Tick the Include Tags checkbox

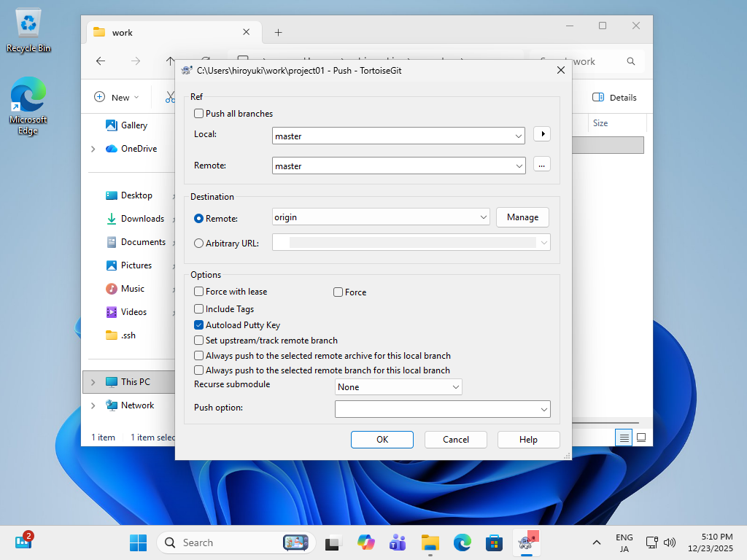point(199,309)
